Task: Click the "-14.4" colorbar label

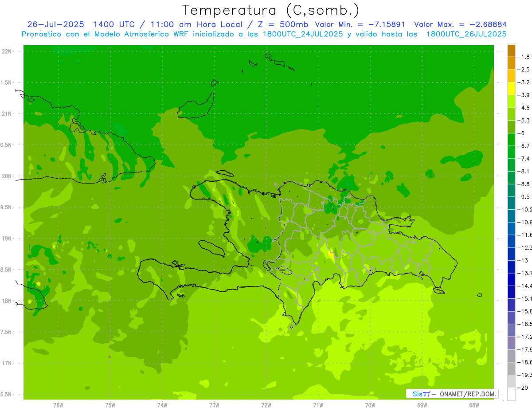Action: (x=524, y=286)
